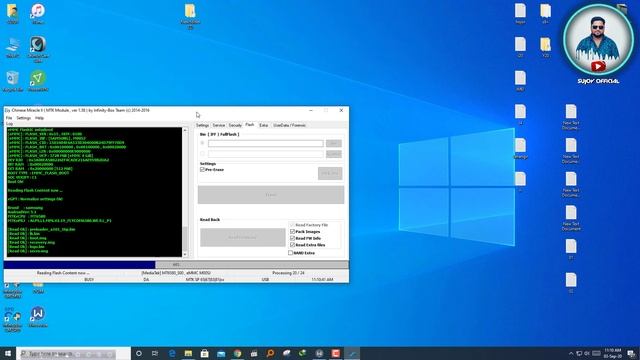Switch to the Extra tab
The height and width of the screenshot is (360, 640).
[264, 125]
